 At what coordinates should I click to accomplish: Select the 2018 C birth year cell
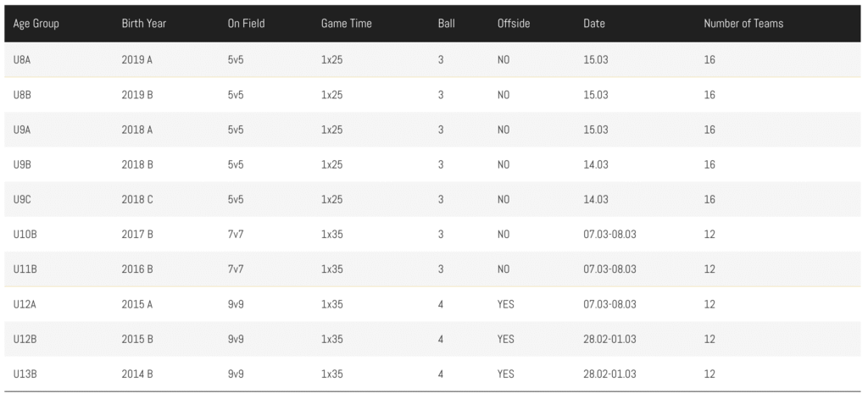[x=137, y=199]
